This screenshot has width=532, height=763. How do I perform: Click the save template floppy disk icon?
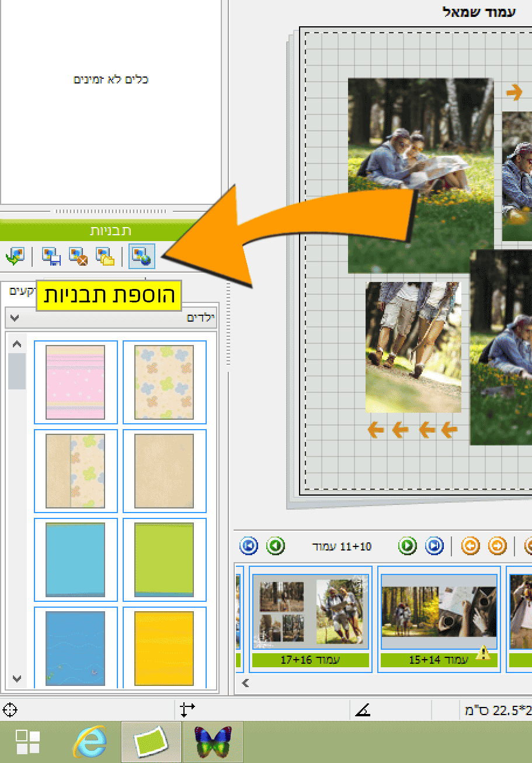pos(51,256)
